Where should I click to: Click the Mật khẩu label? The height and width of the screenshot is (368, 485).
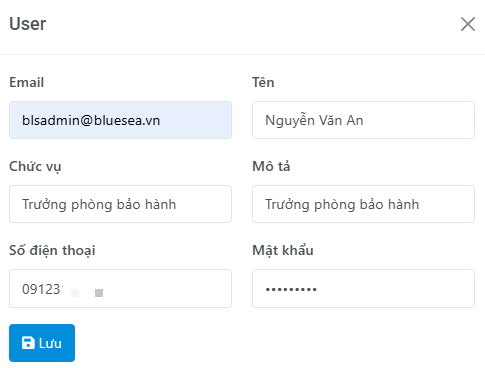(283, 250)
